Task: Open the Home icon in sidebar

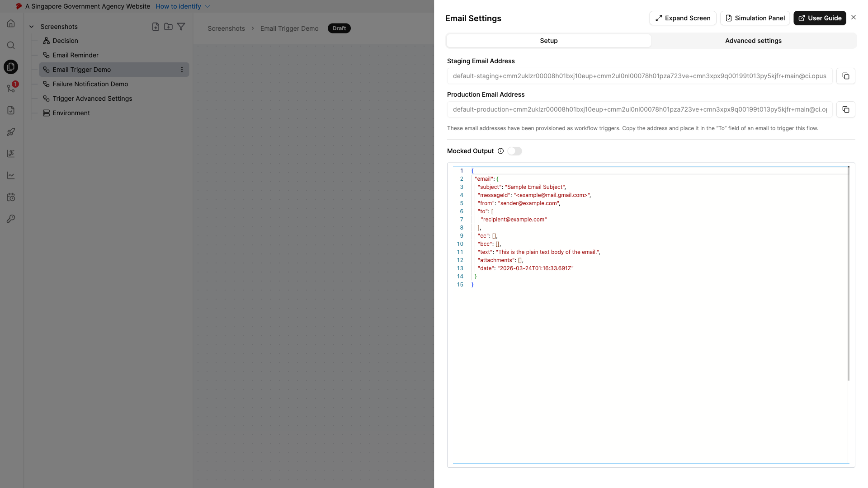Action: pyautogui.click(x=11, y=23)
